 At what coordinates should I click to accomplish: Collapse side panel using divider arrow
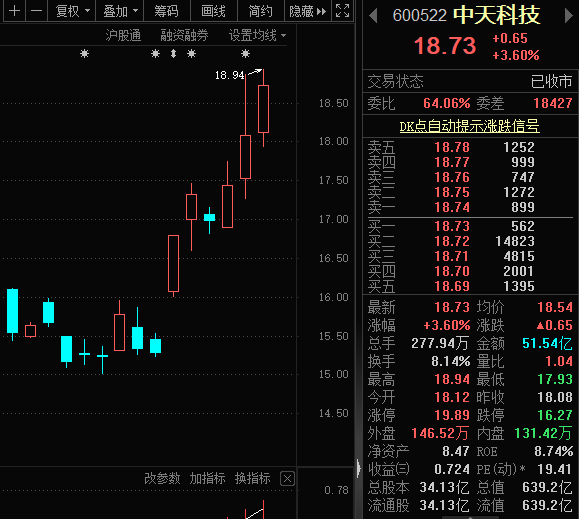(x=359, y=468)
